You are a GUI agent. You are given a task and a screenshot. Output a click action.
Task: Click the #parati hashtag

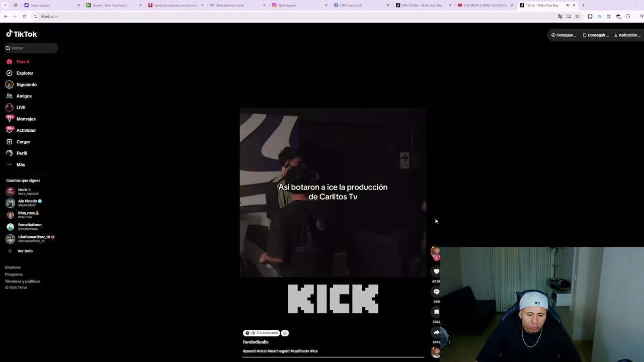249,351
